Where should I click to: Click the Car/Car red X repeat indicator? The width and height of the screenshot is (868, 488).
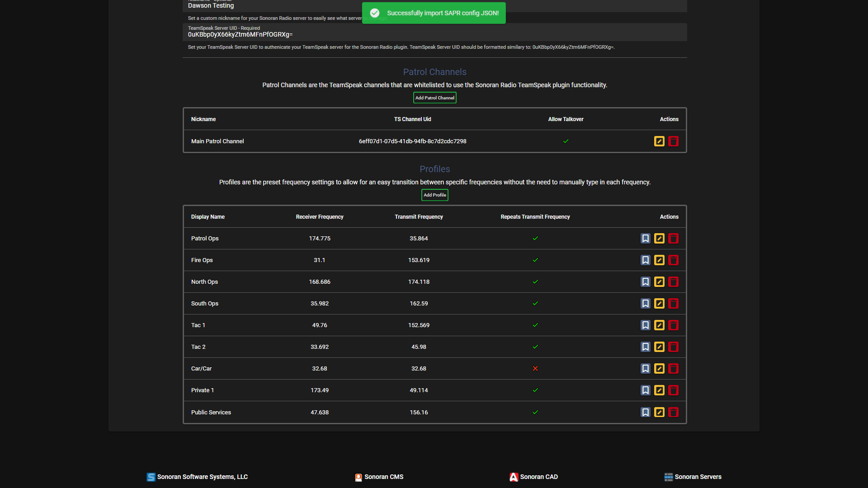click(x=535, y=369)
